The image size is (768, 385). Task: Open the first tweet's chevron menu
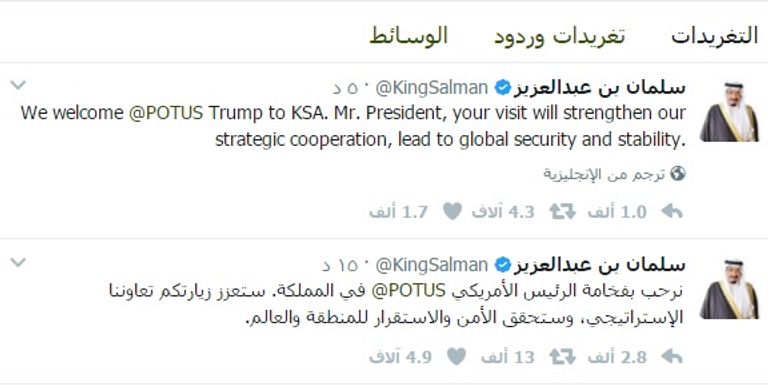pos(18,85)
